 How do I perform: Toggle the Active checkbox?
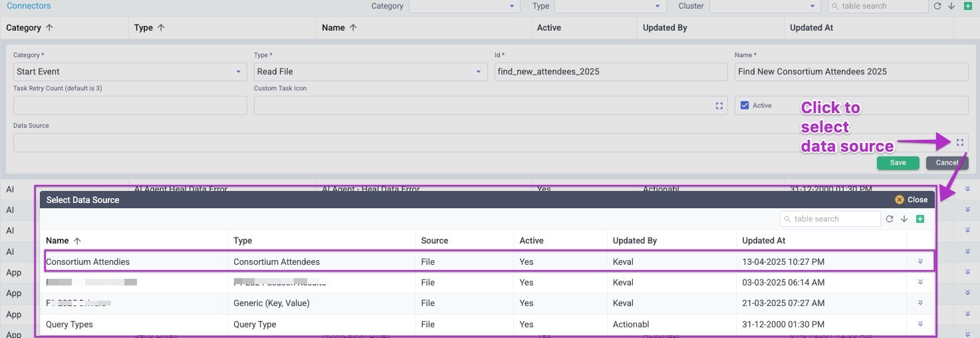[x=745, y=105]
